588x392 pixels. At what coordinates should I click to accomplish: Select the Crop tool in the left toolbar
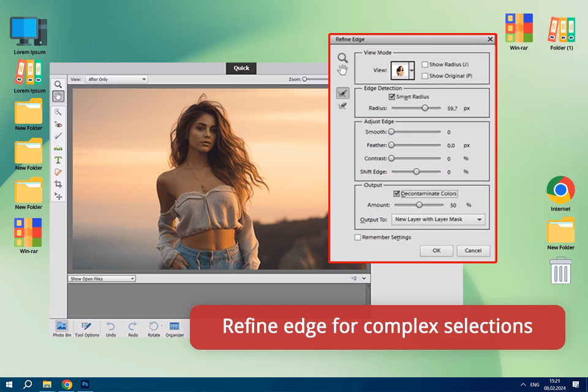click(59, 184)
